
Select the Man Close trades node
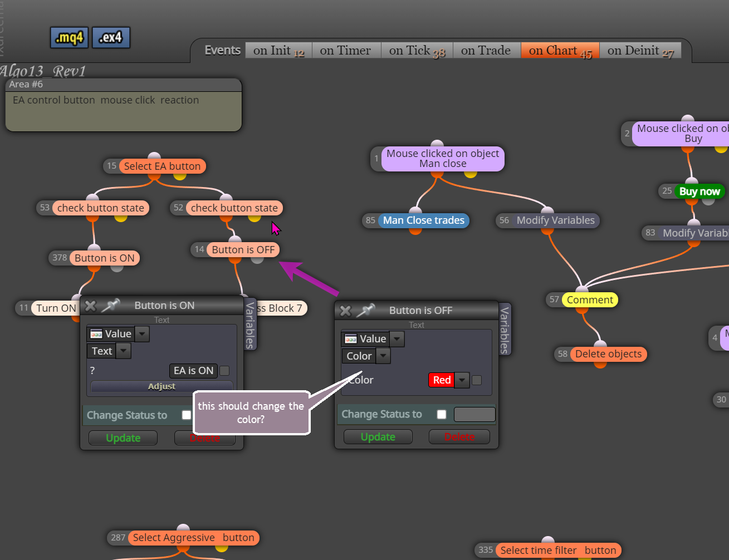(x=424, y=220)
